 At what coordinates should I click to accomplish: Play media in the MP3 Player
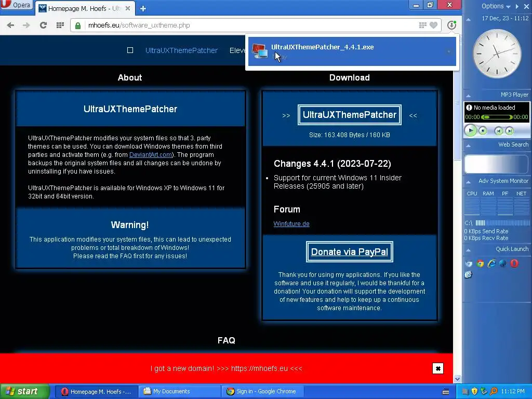tap(471, 130)
